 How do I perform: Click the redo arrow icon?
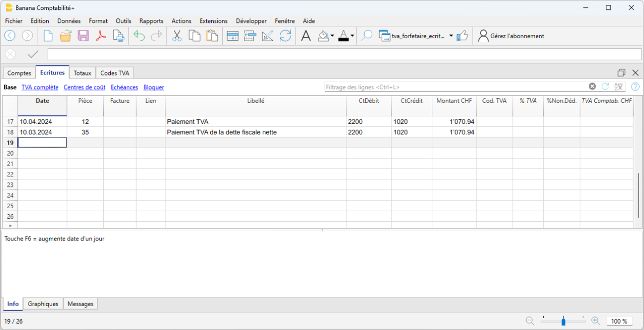click(x=156, y=36)
